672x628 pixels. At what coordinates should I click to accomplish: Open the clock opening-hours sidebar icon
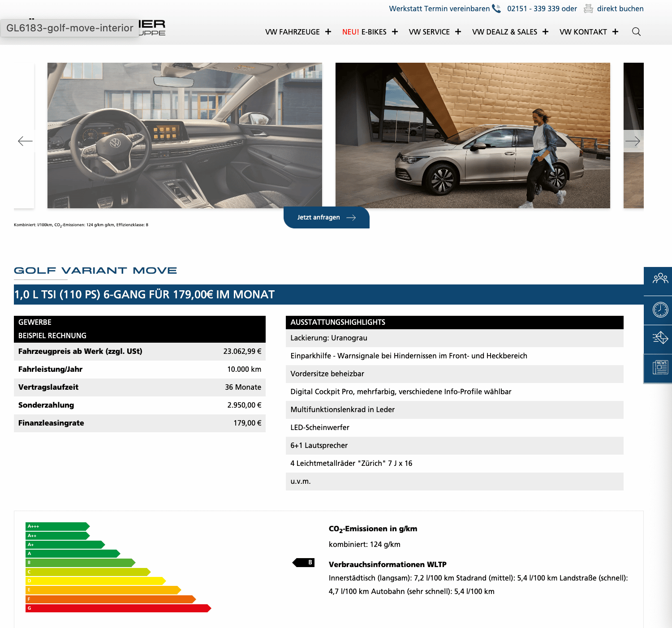coord(660,310)
